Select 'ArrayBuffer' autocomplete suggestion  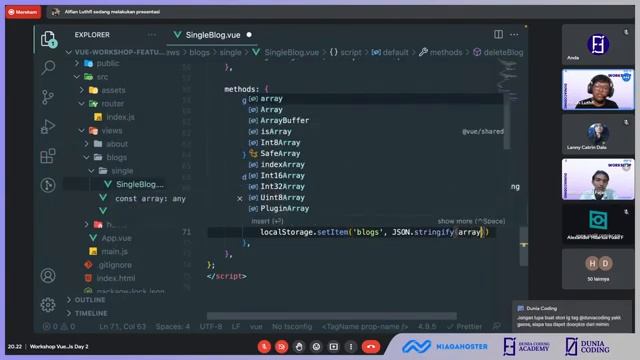(376, 121)
